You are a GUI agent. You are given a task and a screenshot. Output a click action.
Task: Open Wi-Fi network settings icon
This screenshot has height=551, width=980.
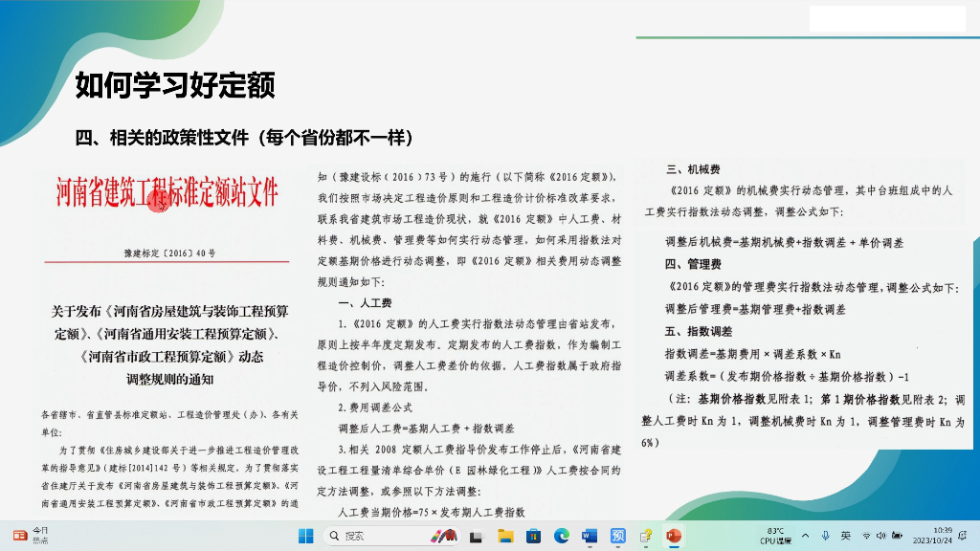(x=866, y=536)
